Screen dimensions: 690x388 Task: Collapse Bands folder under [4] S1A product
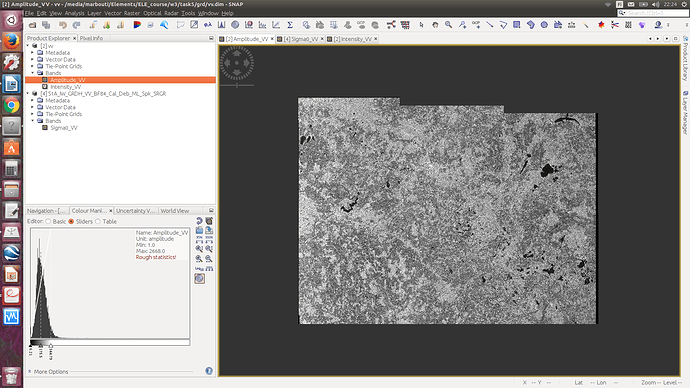(x=33, y=121)
